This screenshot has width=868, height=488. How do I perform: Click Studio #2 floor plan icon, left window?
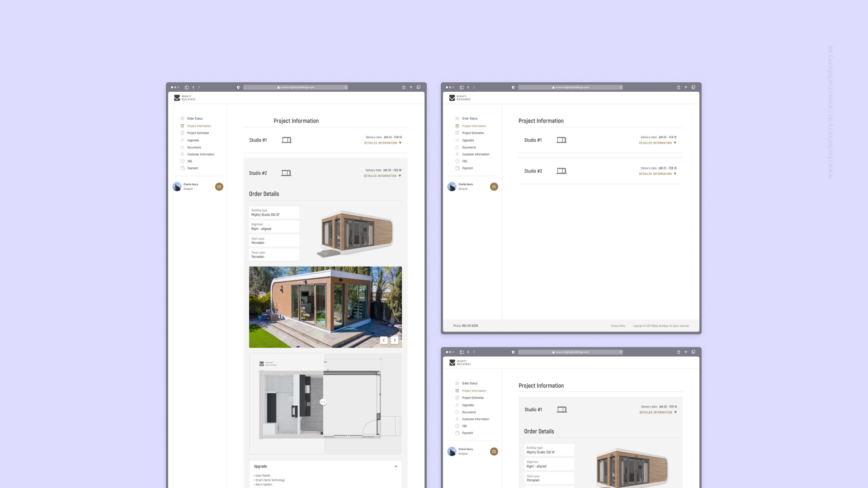pyautogui.click(x=286, y=173)
